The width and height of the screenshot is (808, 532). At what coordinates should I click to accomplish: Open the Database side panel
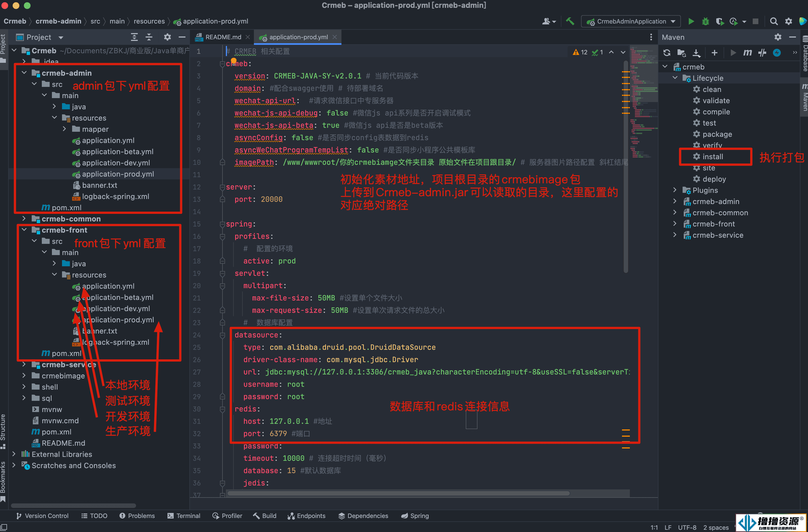804,54
